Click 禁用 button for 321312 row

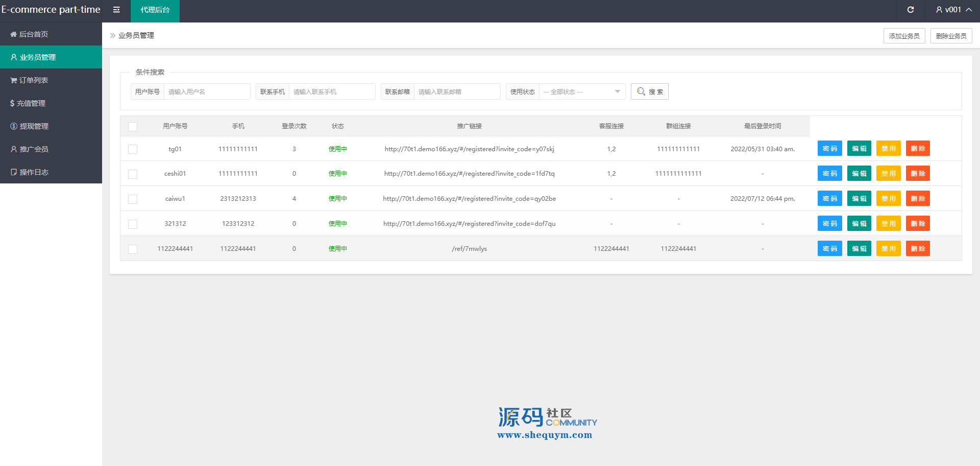click(x=888, y=224)
